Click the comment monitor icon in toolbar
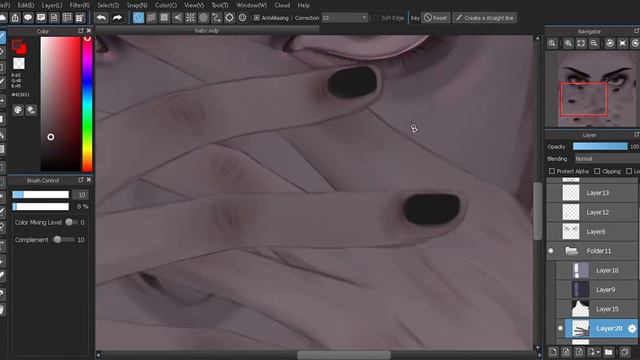Viewport: 640px width, 360px height. click(x=41, y=18)
